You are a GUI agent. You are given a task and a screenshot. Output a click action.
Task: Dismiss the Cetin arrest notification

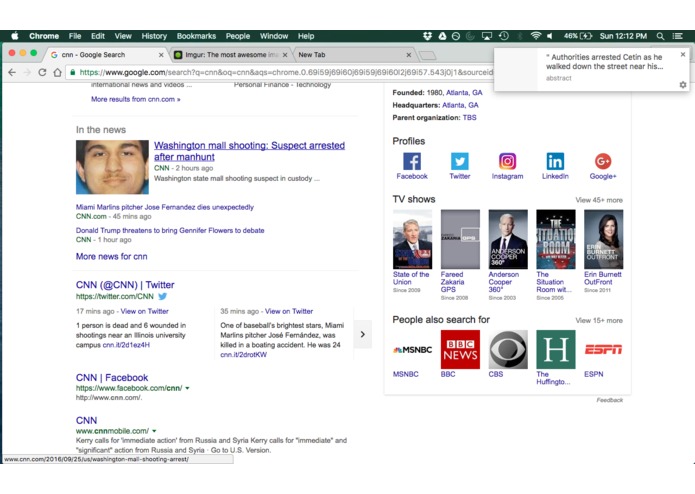point(683,54)
